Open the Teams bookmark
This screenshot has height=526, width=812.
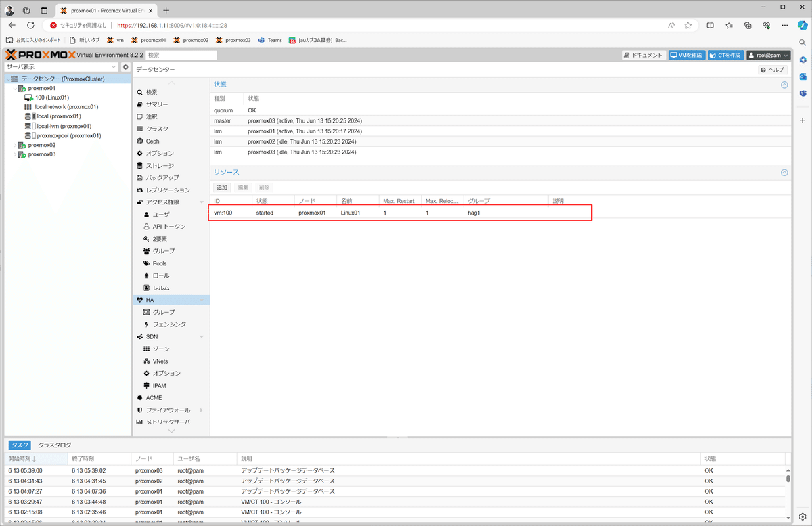270,40
